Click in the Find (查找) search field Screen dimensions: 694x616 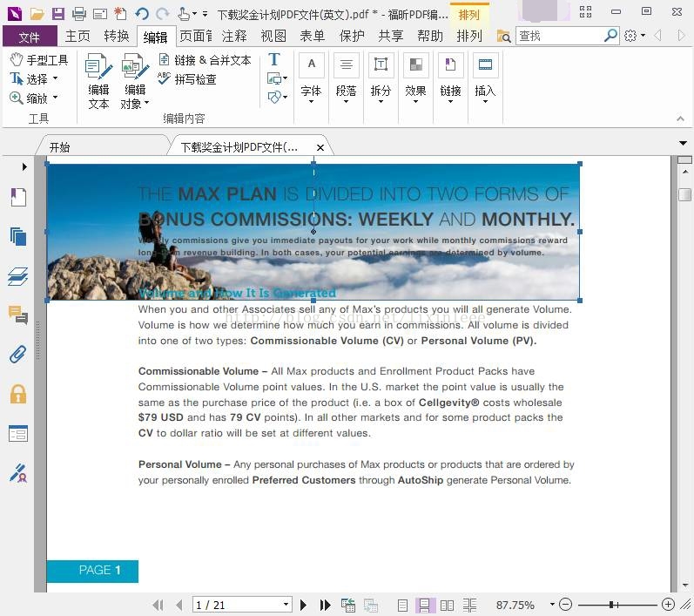click(x=559, y=36)
